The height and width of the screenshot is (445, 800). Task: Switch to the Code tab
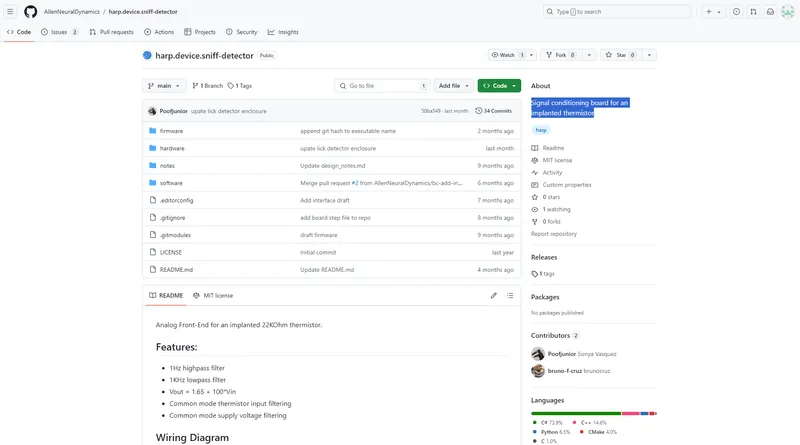pyautogui.click(x=19, y=32)
